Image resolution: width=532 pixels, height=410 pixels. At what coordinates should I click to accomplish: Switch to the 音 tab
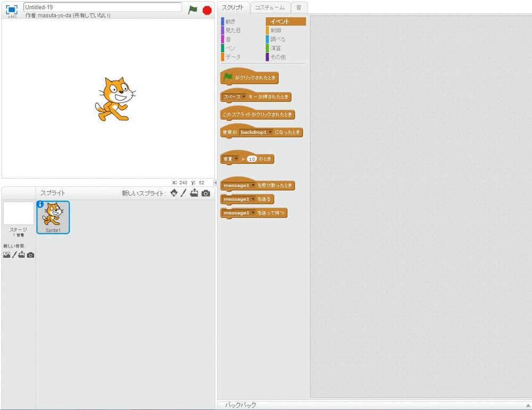point(298,7)
